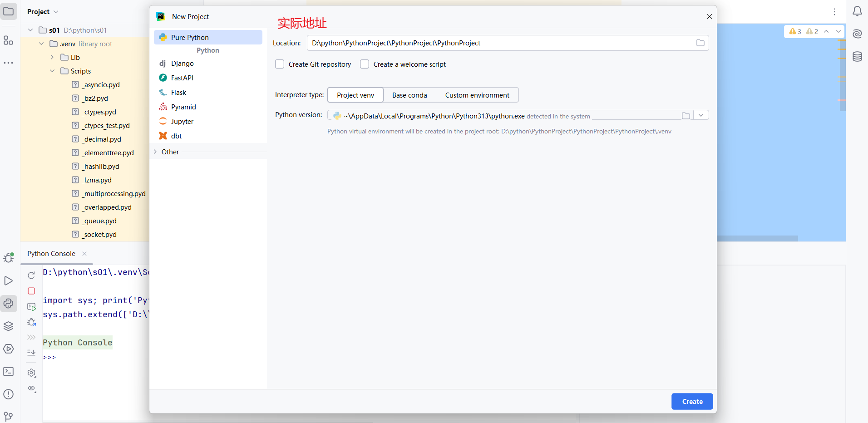
Task: Open the Python Console tool window icon
Action: pos(9,303)
